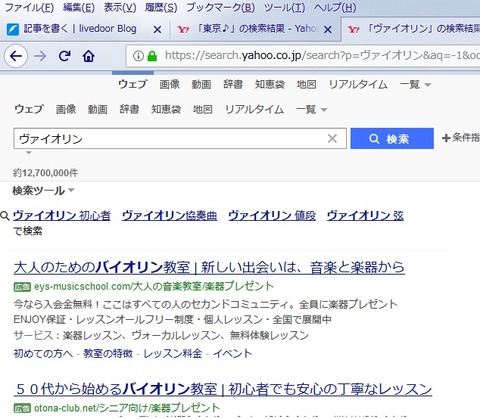Image resolution: width=480 pixels, height=419 pixels.
Task: Select 辞書 in lower navigation row
Action: tap(129, 109)
